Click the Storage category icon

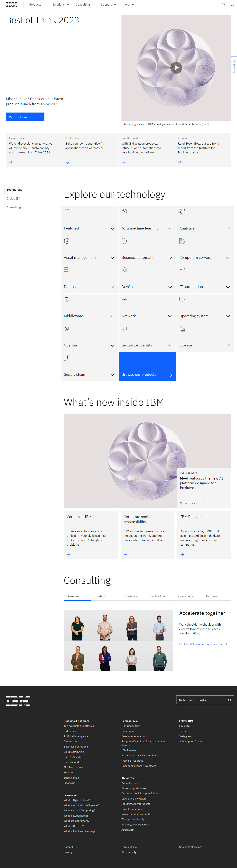click(x=182, y=329)
